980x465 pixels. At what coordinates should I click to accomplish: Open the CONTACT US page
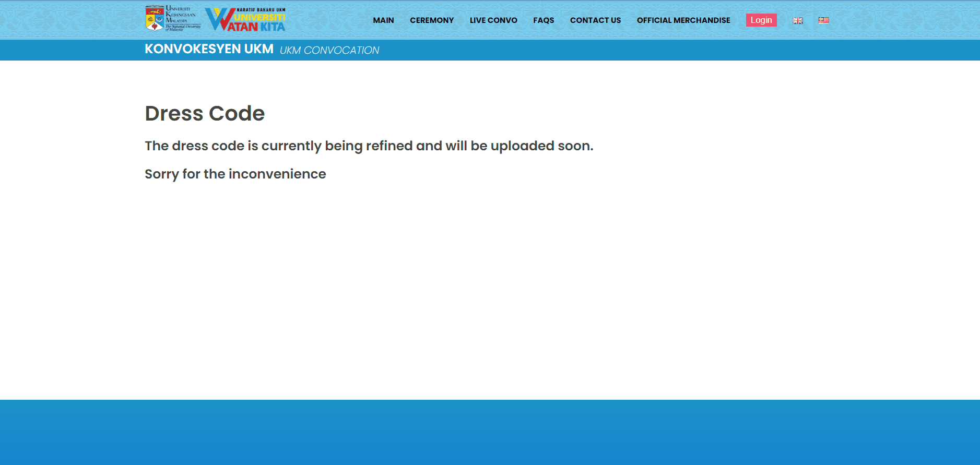pos(595,20)
